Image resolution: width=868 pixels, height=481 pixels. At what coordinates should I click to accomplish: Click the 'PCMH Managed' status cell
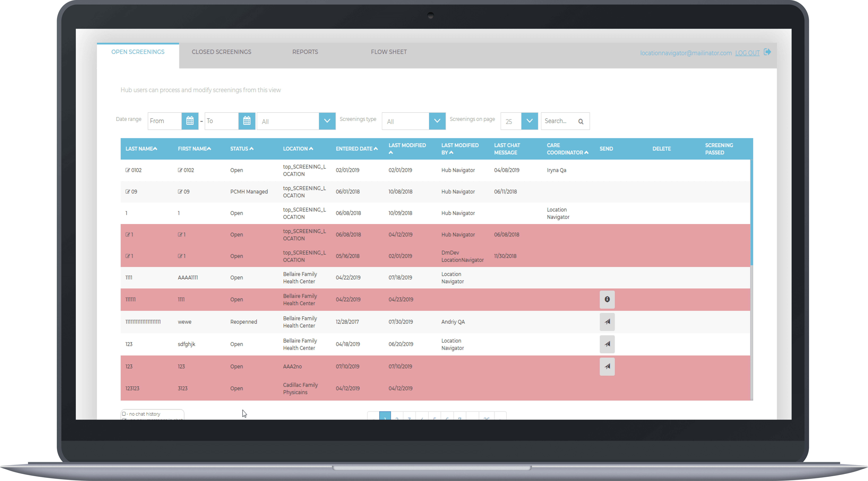tap(249, 192)
